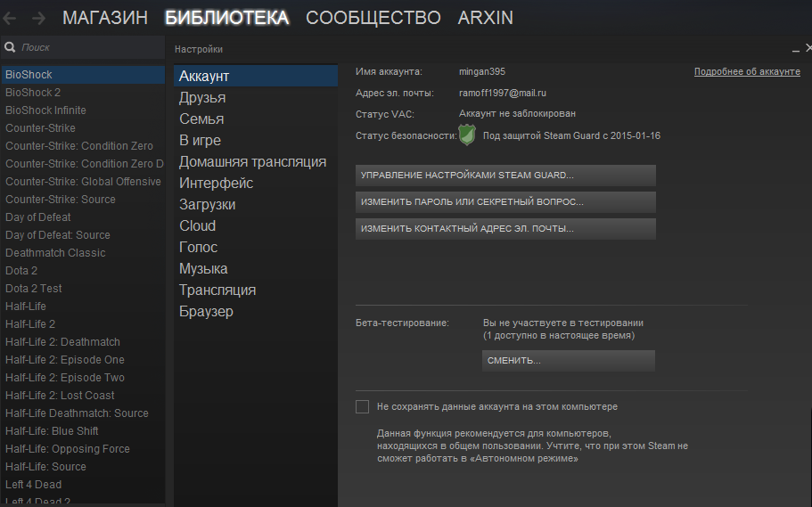Select 'Half-Life: Source' in the library
The width and height of the screenshot is (812, 507).
(83, 467)
